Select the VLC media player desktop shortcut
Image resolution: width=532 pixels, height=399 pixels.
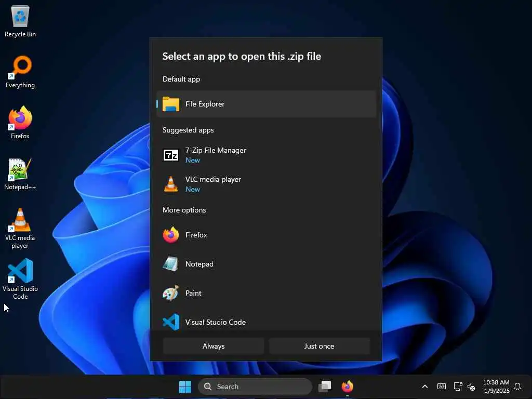pos(20,229)
